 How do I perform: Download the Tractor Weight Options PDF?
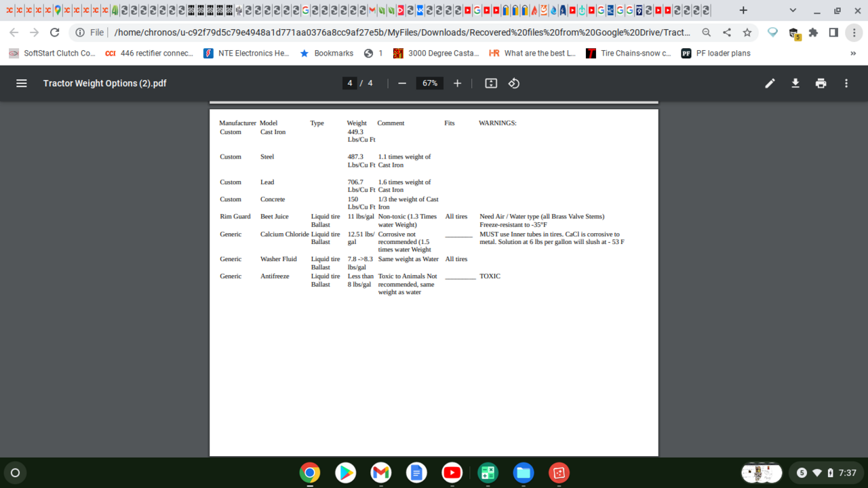(795, 83)
